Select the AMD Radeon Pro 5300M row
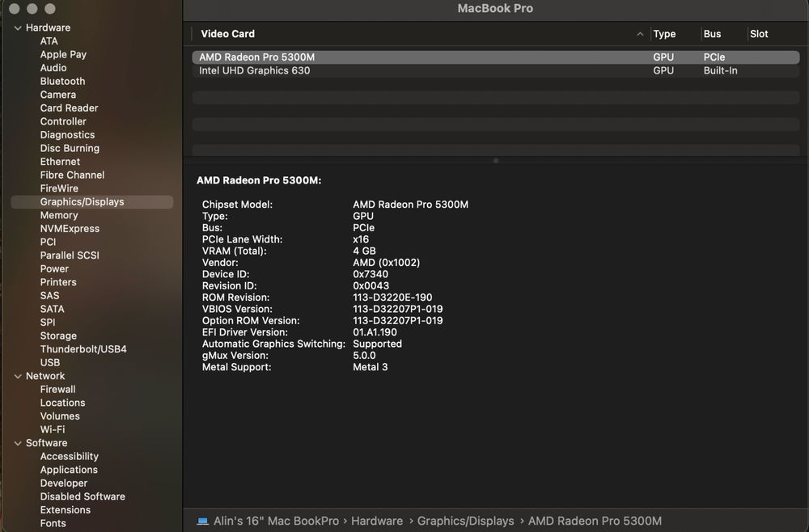809x532 pixels. pos(496,57)
